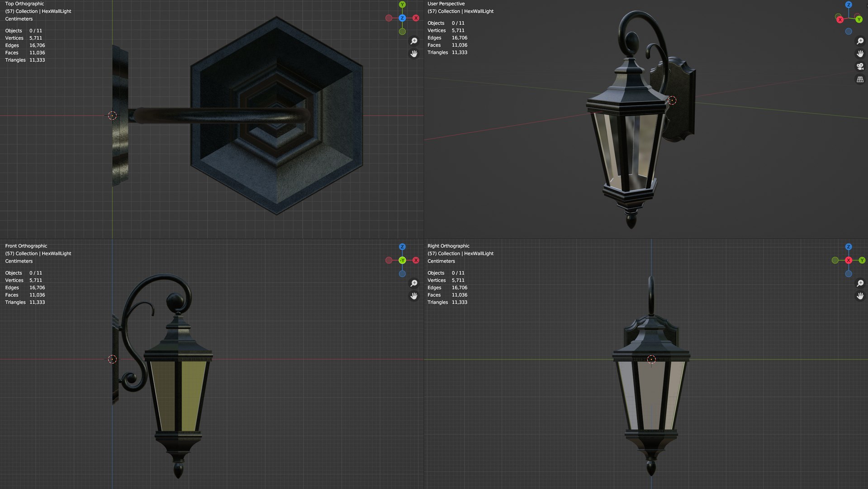868x489 pixels.
Task: Click 'Triangles 11,333' stat in Right Orthographic view
Action: click(447, 302)
